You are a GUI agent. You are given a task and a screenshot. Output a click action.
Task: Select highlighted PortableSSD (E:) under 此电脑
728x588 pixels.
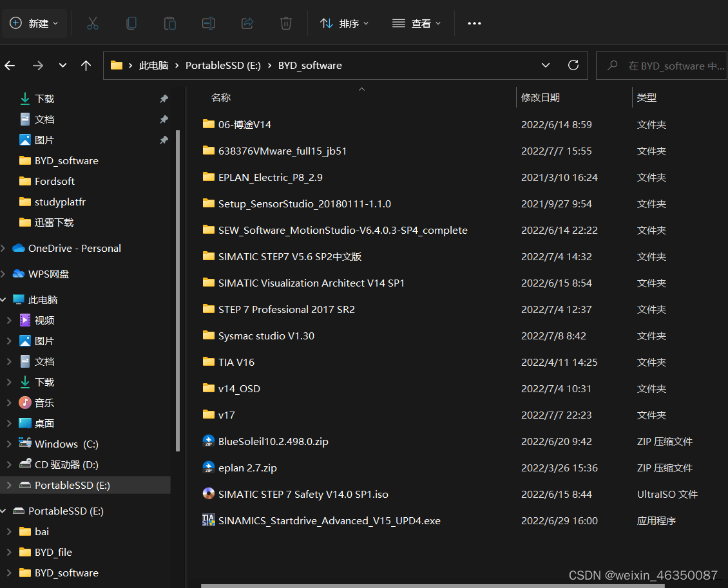(86, 485)
